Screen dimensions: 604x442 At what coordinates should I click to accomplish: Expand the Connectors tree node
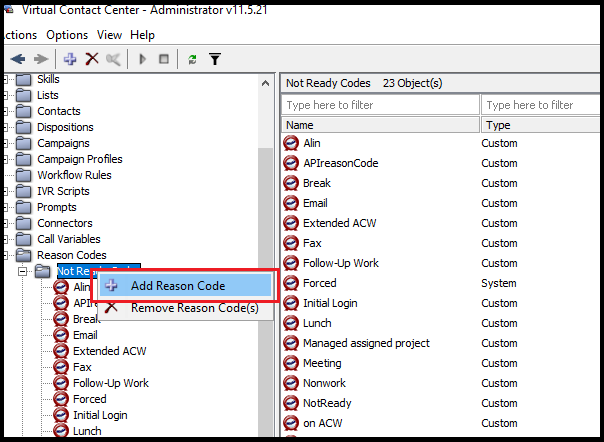(x=5, y=223)
